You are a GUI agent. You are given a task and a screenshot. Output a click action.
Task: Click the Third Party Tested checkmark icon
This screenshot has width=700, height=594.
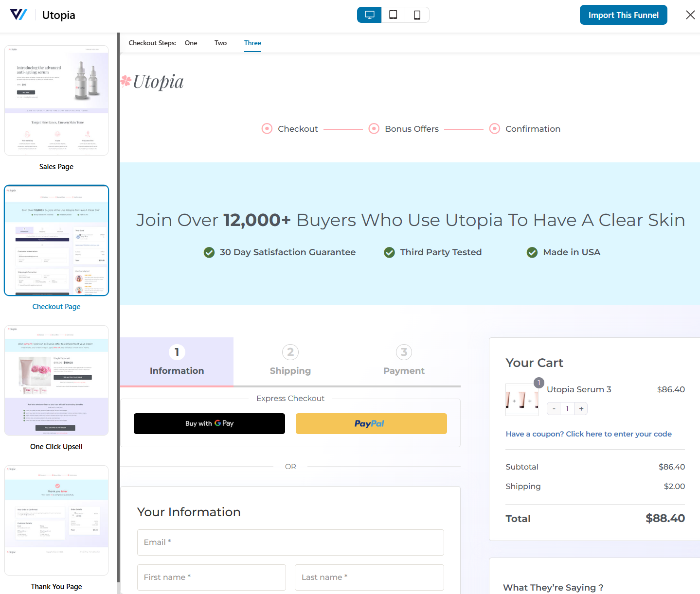coord(389,252)
